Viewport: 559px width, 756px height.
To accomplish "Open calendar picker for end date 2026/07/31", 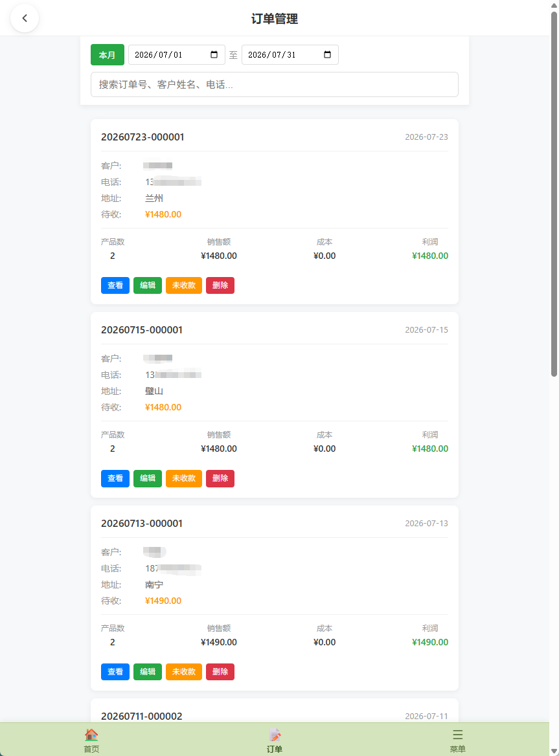I will [327, 54].
